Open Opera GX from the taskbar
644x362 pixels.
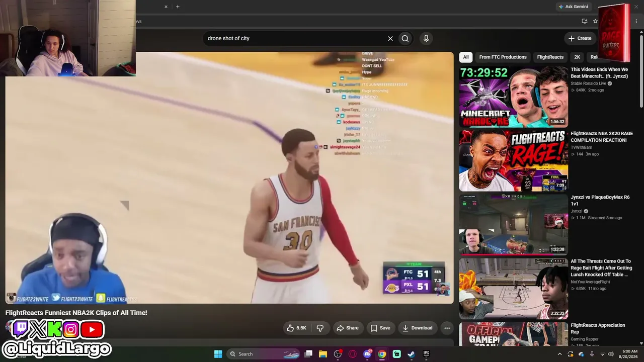click(352, 354)
